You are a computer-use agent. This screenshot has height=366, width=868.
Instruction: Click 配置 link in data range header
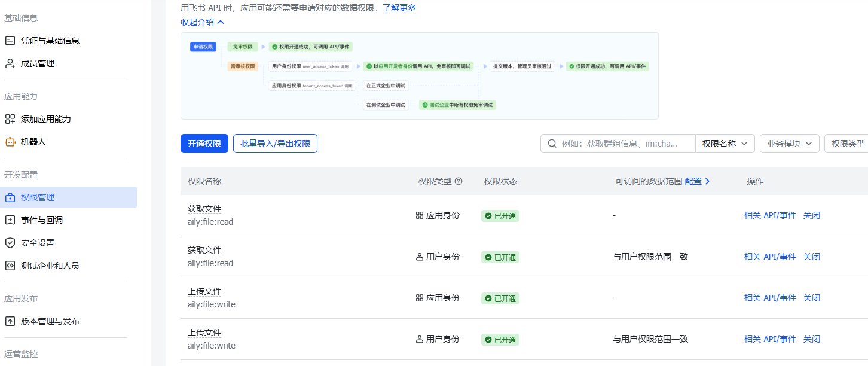tap(697, 181)
